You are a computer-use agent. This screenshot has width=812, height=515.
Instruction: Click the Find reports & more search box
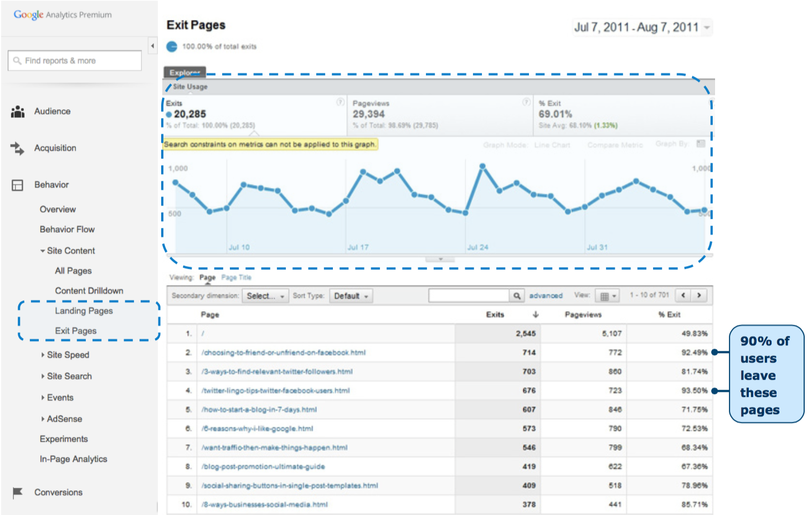75,60
